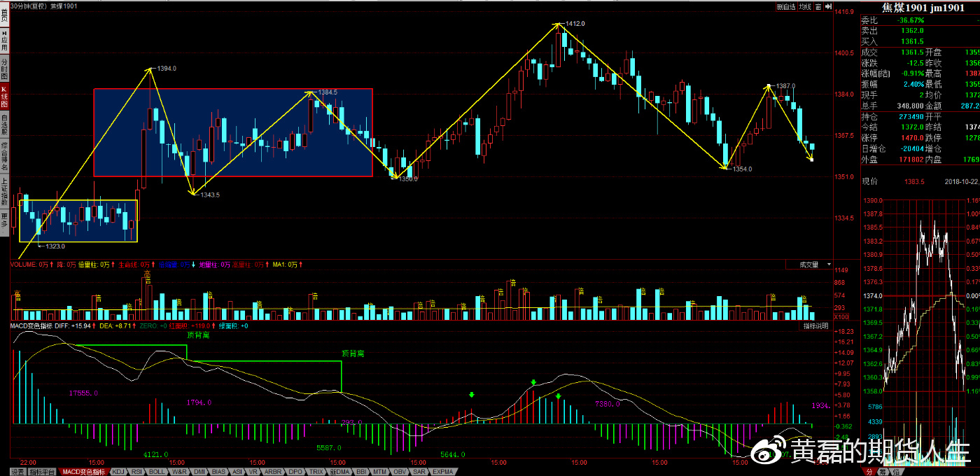
Task: Switch to the OBV indicator tab
Action: [400, 472]
